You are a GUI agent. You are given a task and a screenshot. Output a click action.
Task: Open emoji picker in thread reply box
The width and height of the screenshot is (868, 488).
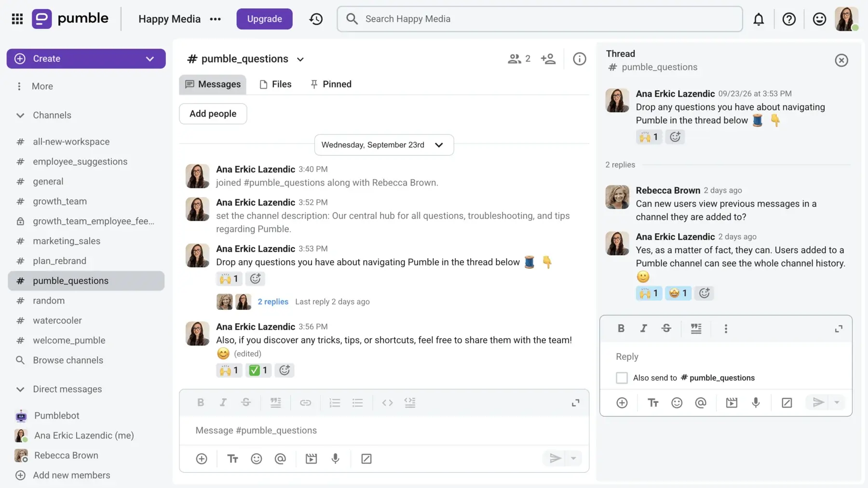(677, 403)
